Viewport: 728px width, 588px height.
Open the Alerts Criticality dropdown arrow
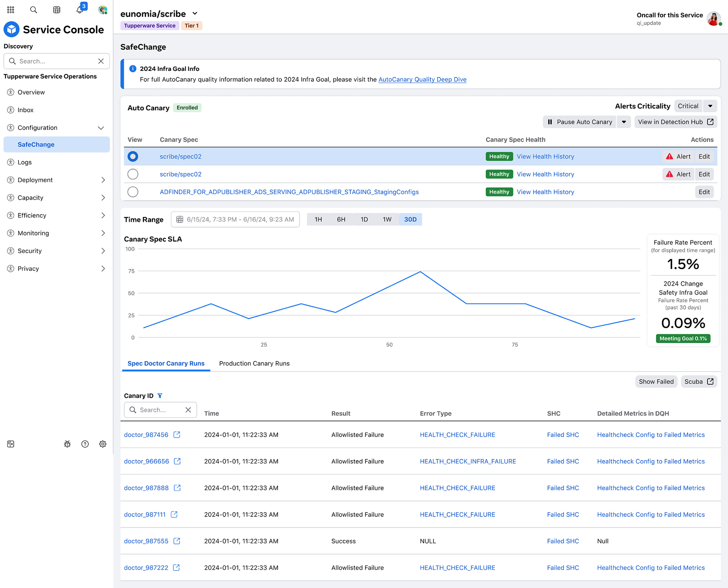pyautogui.click(x=710, y=106)
